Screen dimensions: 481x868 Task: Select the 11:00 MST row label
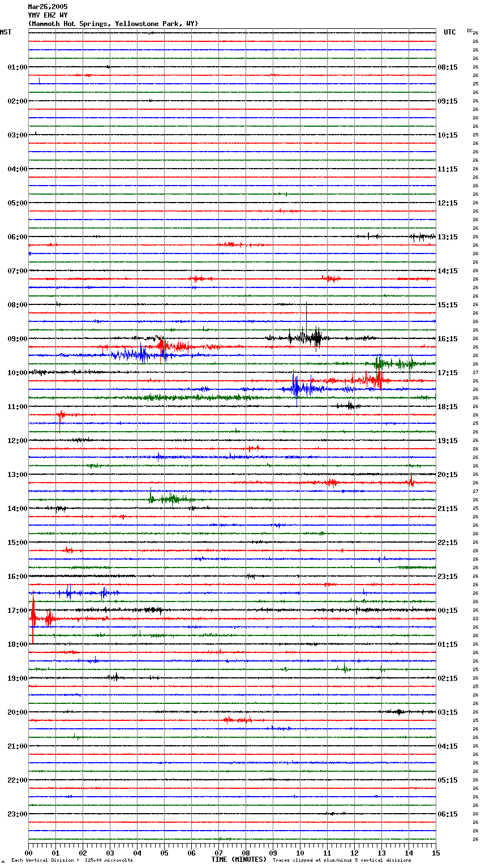click(x=18, y=407)
